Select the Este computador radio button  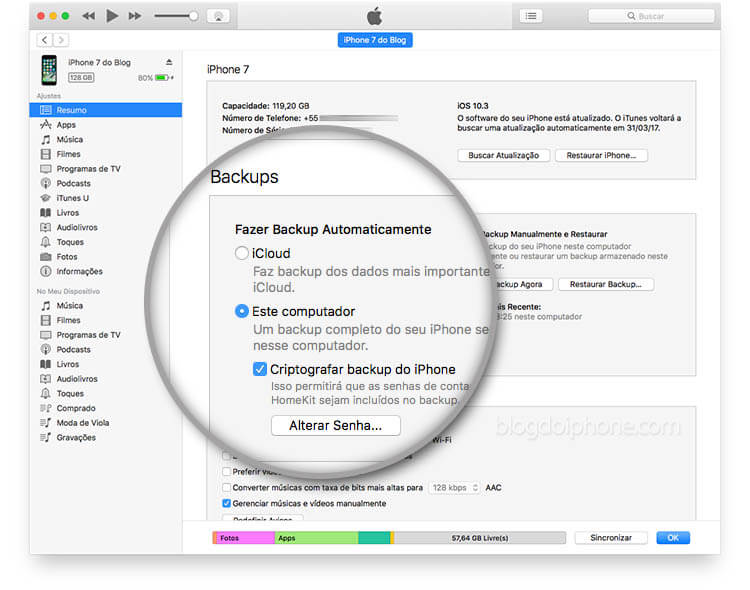point(242,311)
